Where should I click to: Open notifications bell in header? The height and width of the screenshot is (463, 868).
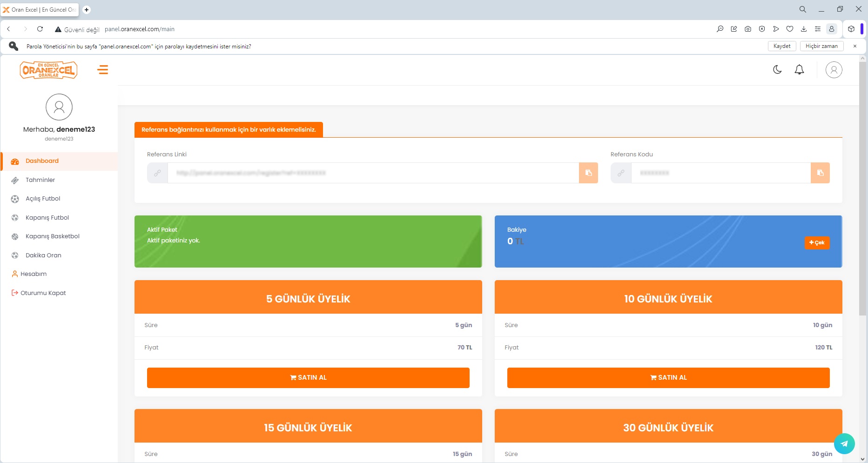[799, 70]
